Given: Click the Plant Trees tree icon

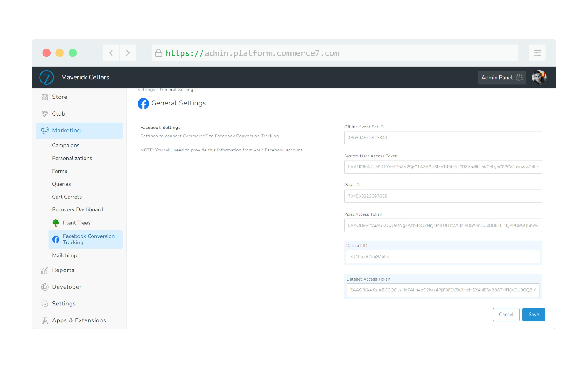Looking at the screenshot, I should point(56,223).
